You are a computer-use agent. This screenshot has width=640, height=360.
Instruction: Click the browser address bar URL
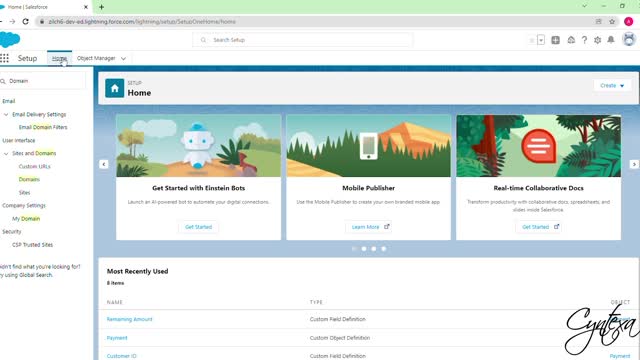142,22
